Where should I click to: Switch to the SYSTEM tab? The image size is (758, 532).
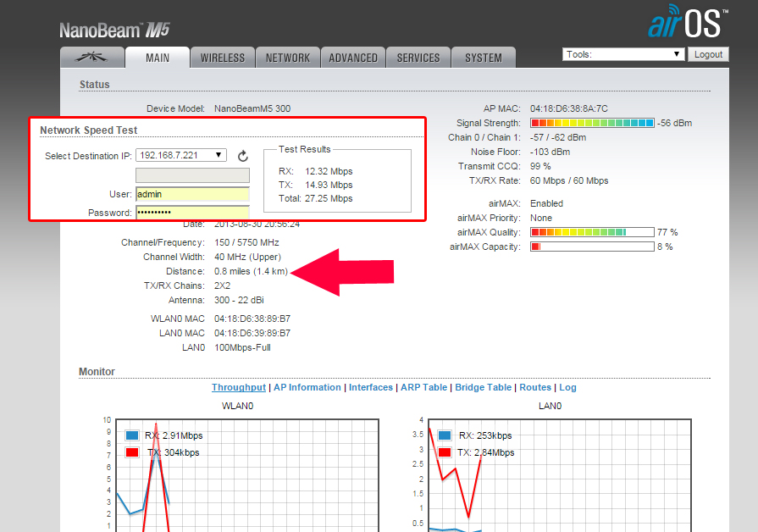(484, 58)
